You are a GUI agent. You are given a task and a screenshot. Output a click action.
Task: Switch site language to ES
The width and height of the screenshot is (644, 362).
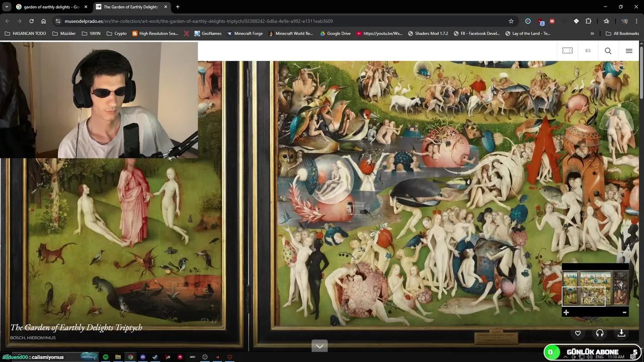(x=588, y=51)
